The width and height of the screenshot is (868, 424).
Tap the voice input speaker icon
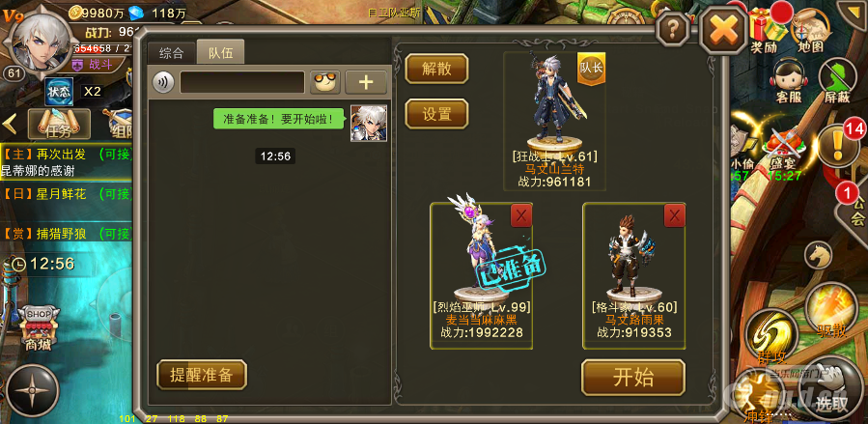click(163, 83)
